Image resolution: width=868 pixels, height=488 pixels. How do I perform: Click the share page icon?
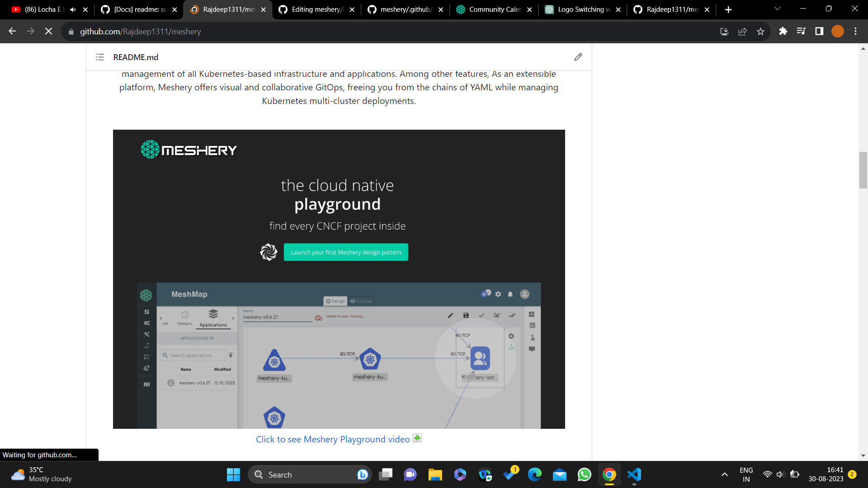click(x=742, y=31)
